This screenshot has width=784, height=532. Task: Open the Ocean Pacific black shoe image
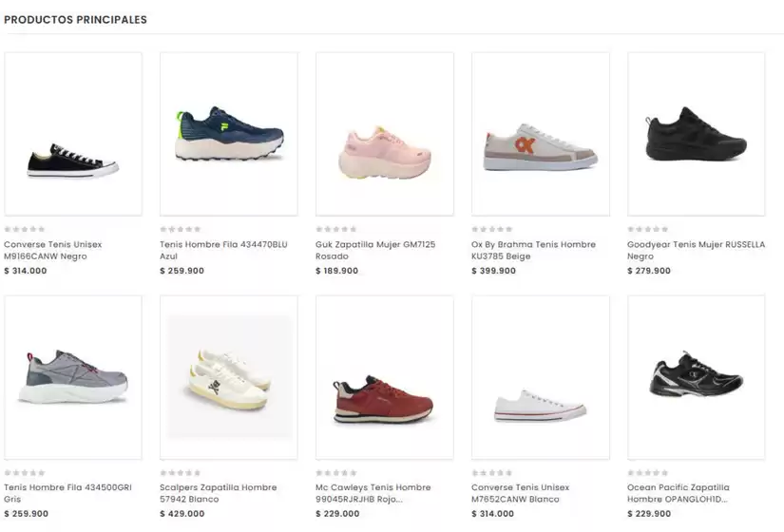coord(697,377)
